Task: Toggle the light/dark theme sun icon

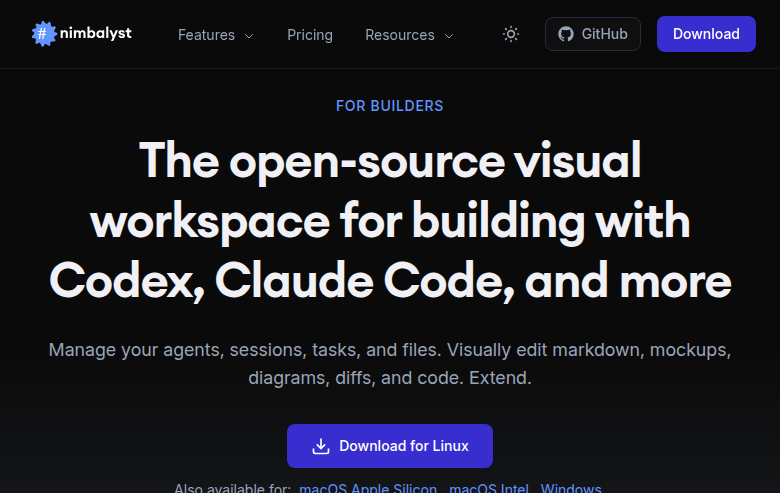Action: [x=511, y=34]
